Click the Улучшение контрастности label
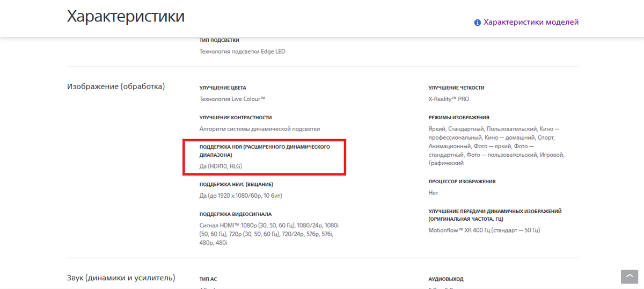Viewport: 644px width, 289px height. click(236, 117)
